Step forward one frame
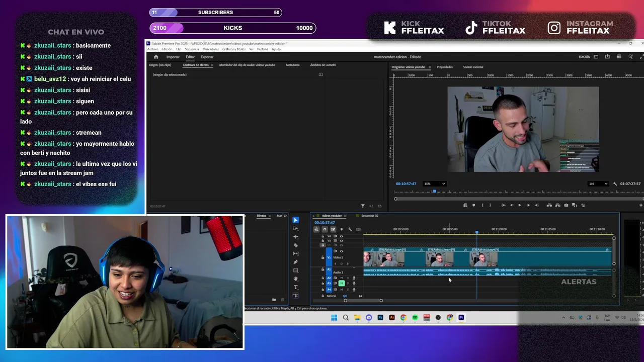The image size is (644, 362). coord(528,205)
